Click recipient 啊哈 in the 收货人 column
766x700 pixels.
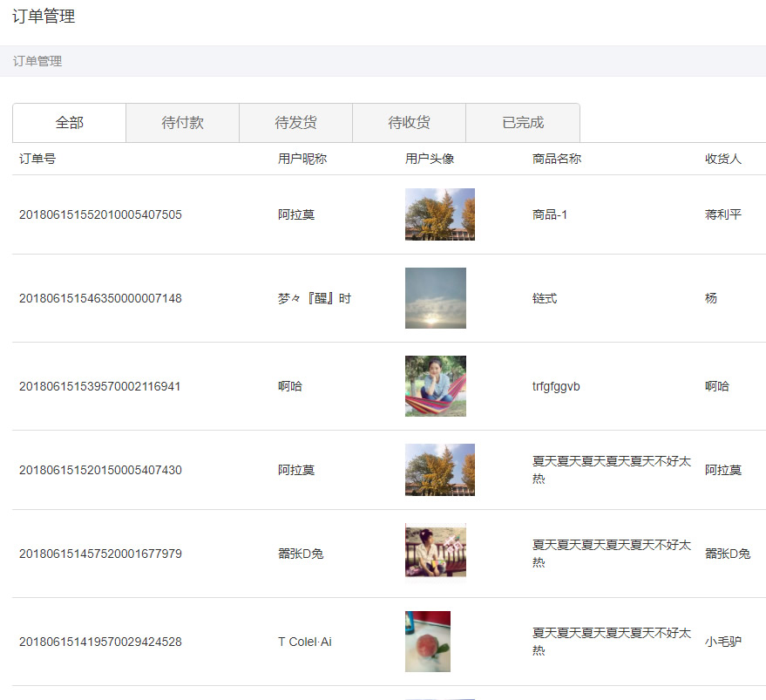[x=716, y=386]
